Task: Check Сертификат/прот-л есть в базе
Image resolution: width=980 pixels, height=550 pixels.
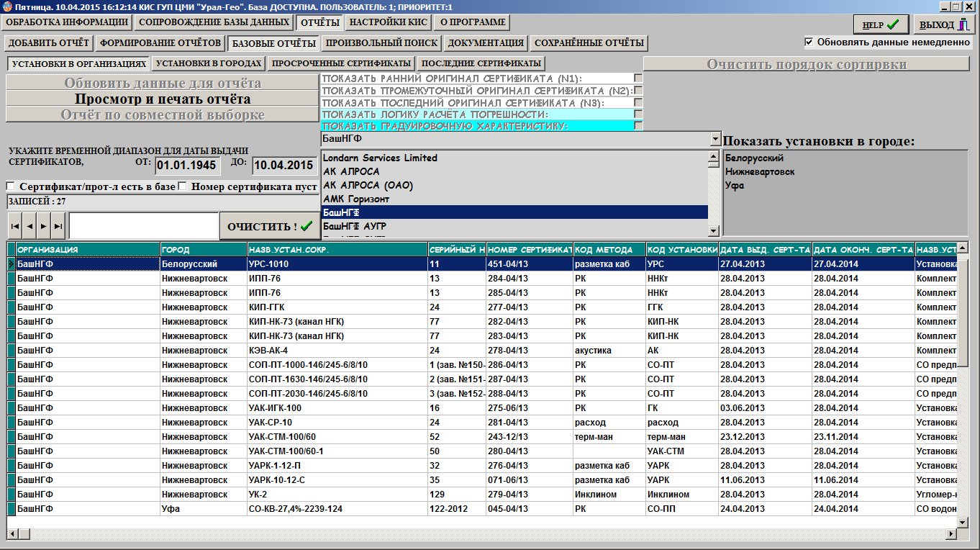Action: (x=11, y=186)
